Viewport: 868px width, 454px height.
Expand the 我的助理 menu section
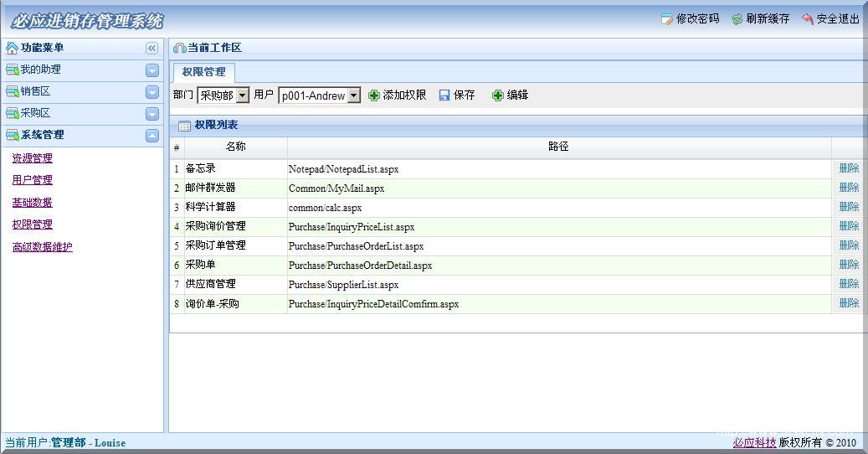[x=152, y=70]
